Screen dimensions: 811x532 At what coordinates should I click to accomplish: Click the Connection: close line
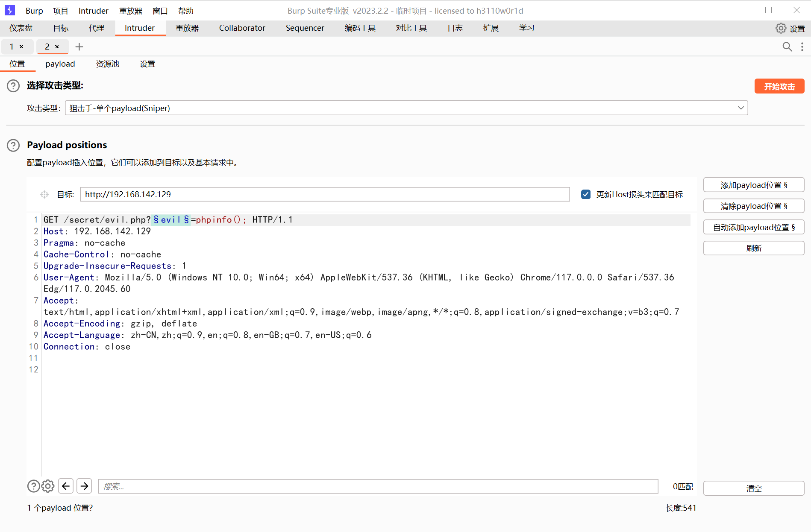pyautogui.click(x=87, y=347)
